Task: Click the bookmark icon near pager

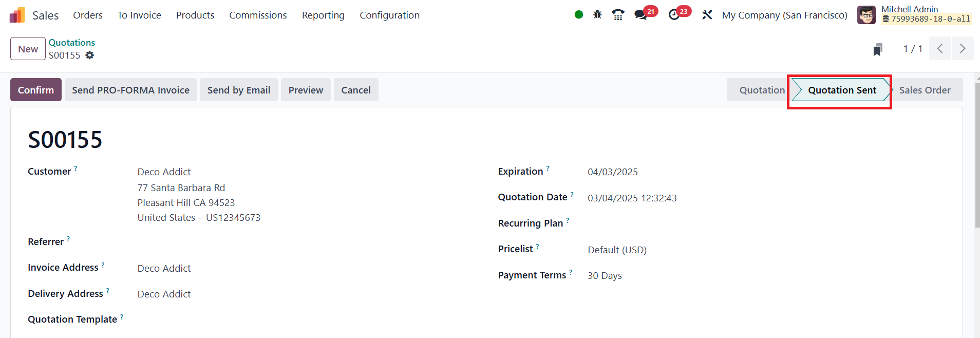Action: pyautogui.click(x=878, y=49)
